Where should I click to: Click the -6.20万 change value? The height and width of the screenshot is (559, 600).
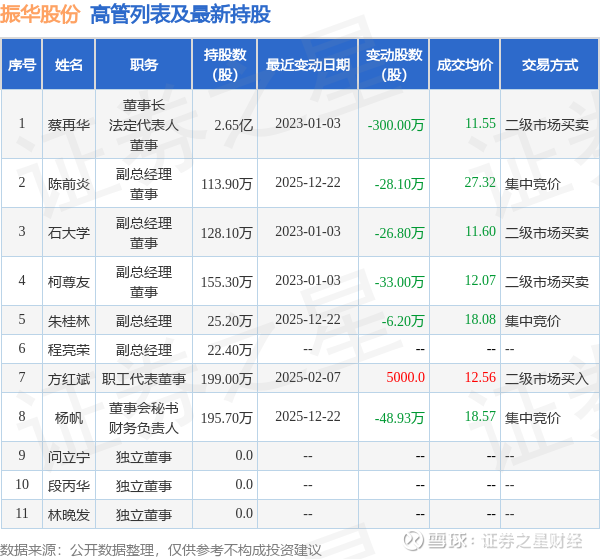click(x=403, y=321)
